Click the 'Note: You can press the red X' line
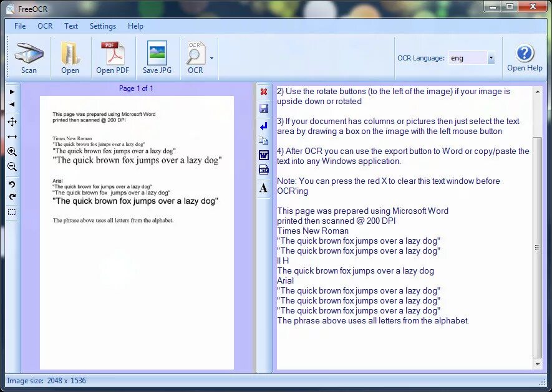The width and height of the screenshot is (552, 392). (x=389, y=181)
